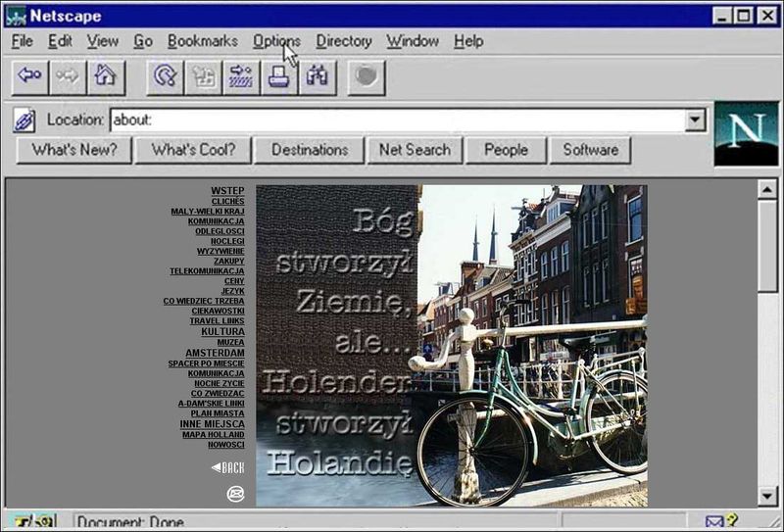Click the Open Location toolbar icon

click(241, 77)
